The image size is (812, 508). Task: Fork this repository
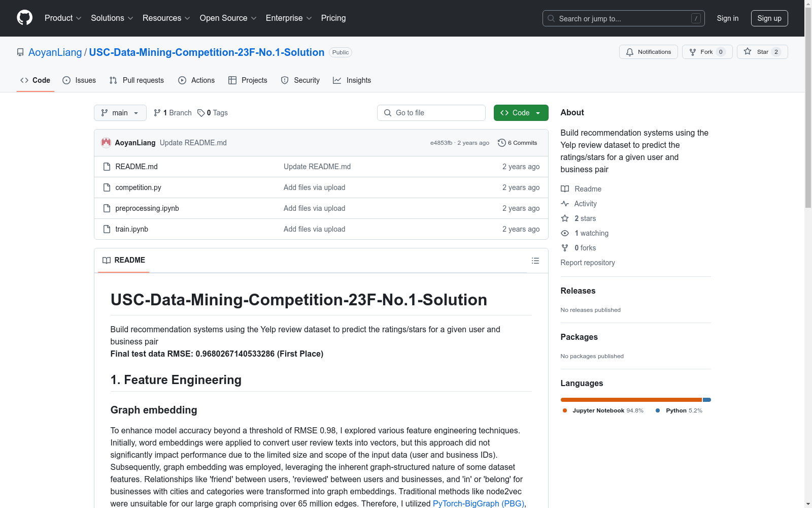[x=707, y=52]
